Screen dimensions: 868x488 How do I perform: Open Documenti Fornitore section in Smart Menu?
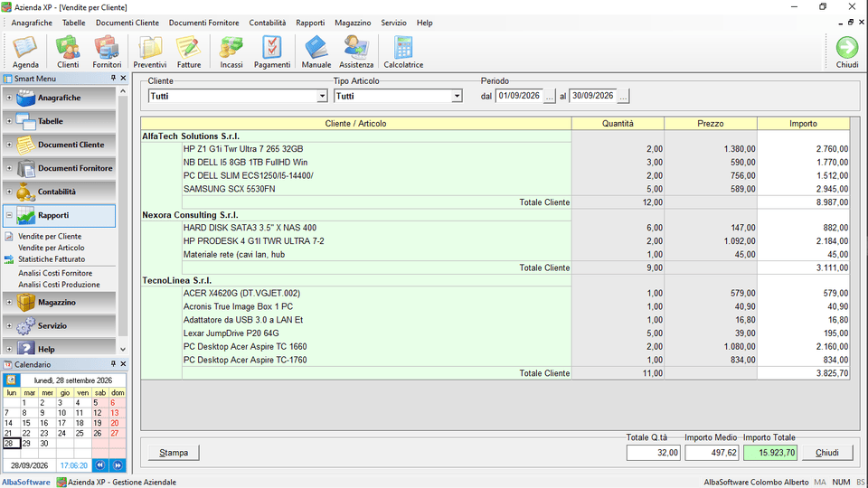tap(60, 168)
